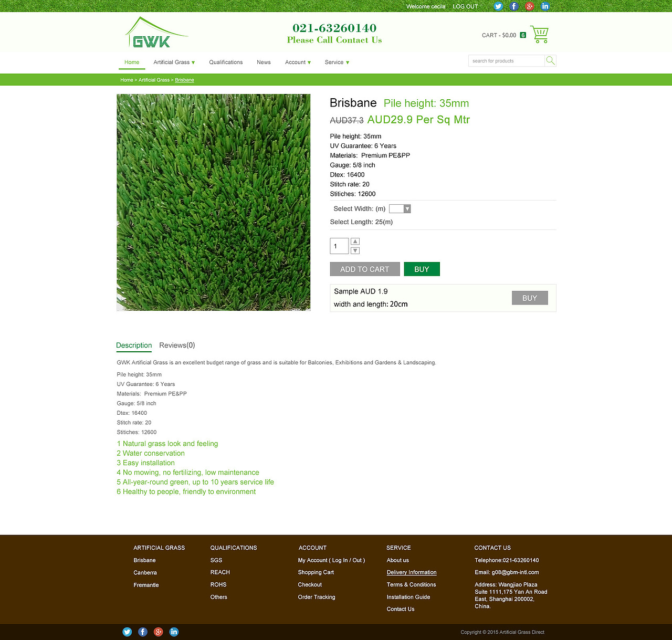The height and width of the screenshot is (640, 672).
Task: Click Home breadcrumb link
Action: 127,80
